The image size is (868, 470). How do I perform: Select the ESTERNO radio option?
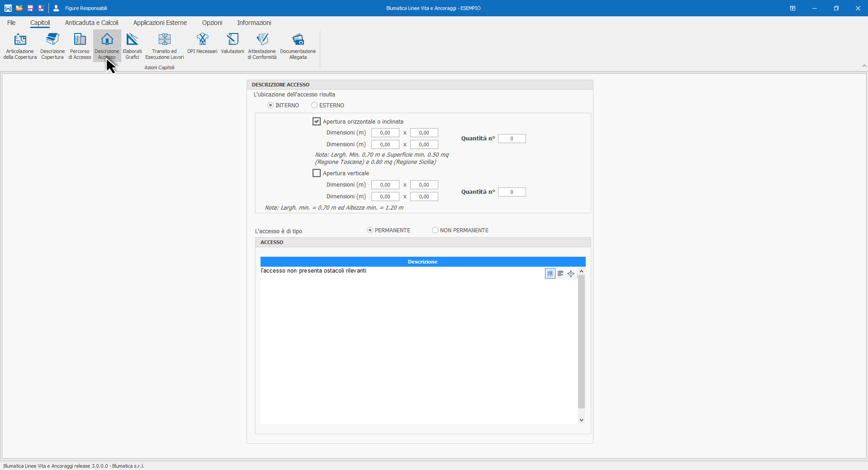(x=314, y=105)
